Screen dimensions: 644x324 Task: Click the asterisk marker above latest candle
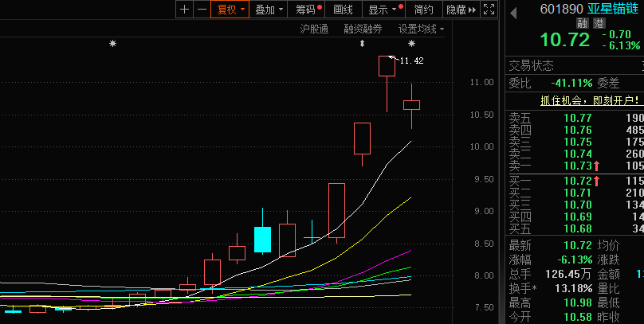point(411,44)
